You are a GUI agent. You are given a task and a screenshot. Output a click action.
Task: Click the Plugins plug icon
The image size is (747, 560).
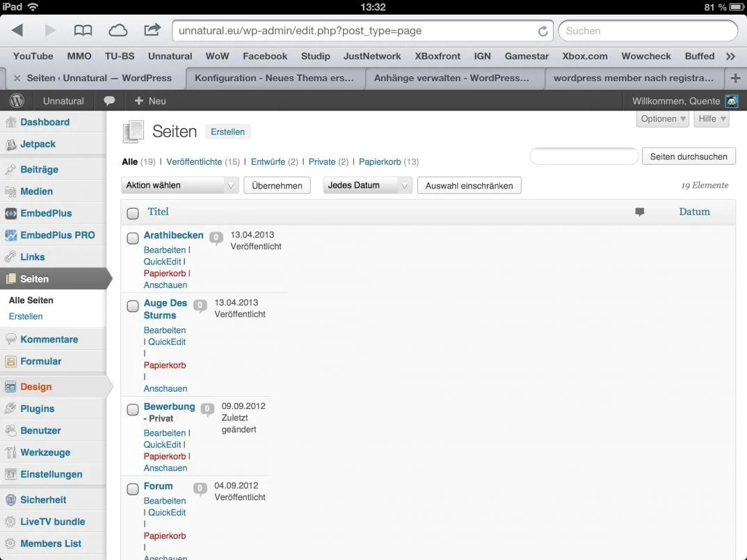[x=10, y=408]
